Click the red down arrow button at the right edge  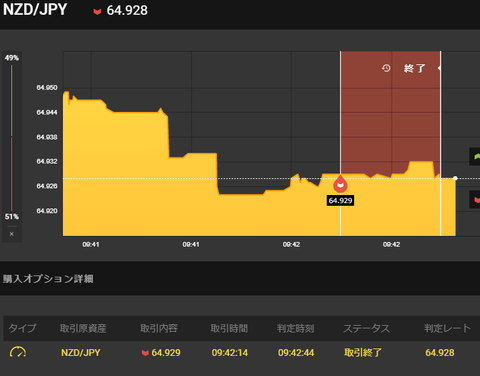point(475,199)
